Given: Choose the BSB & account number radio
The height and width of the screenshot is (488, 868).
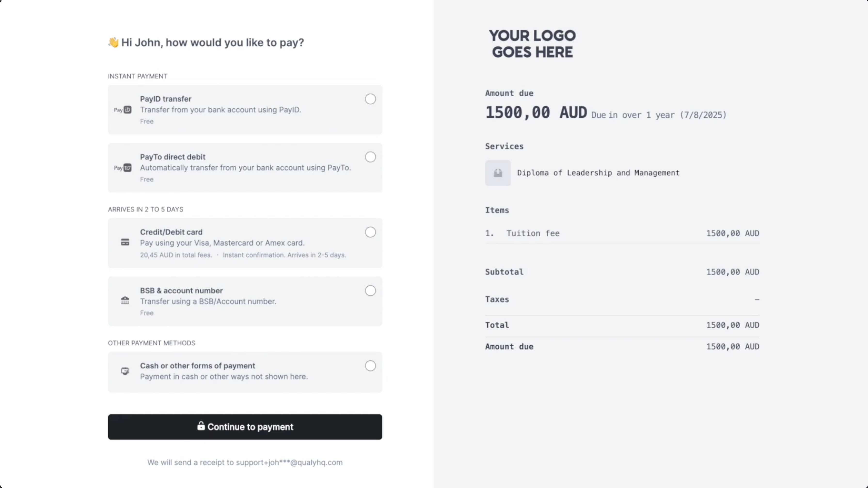Looking at the screenshot, I should tap(370, 291).
